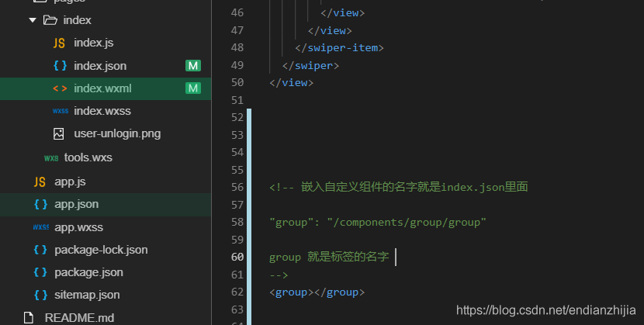Select index.wxml in the file tree
This screenshot has width=644, height=325.
[x=102, y=88]
